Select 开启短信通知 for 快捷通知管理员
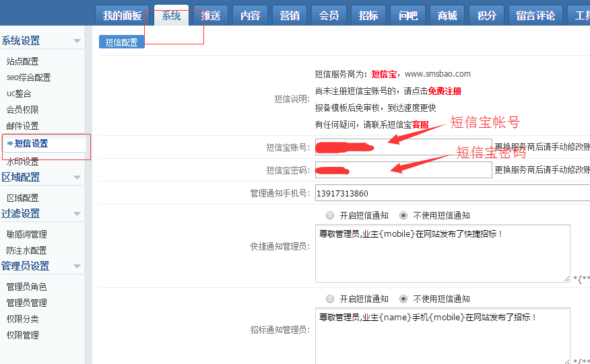Image resolution: width=590 pixels, height=364 pixels. [x=329, y=215]
